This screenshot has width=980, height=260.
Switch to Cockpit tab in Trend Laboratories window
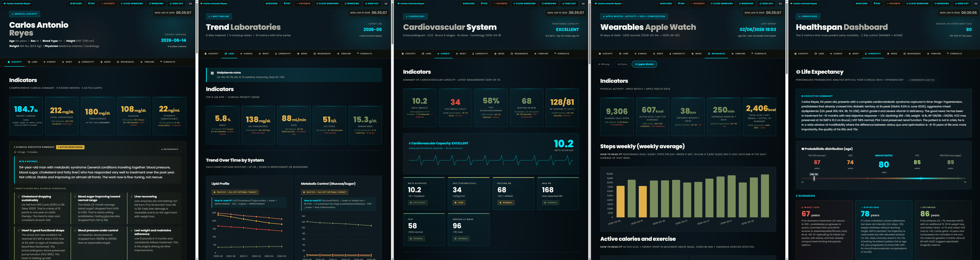[211, 54]
